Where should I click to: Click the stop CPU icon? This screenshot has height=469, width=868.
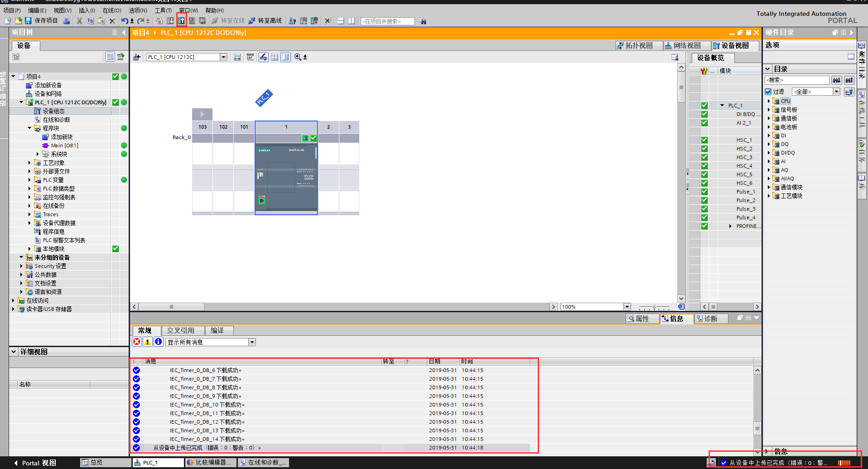(314, 21)
